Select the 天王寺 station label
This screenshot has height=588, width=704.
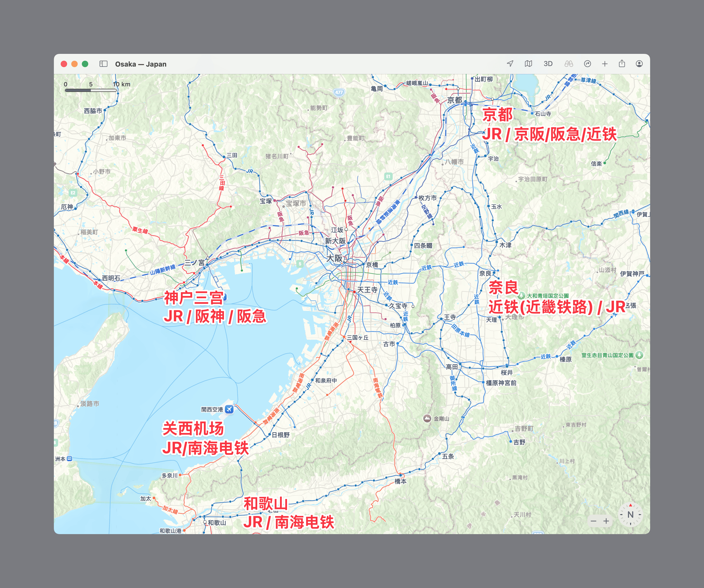[x=367, y=290]
